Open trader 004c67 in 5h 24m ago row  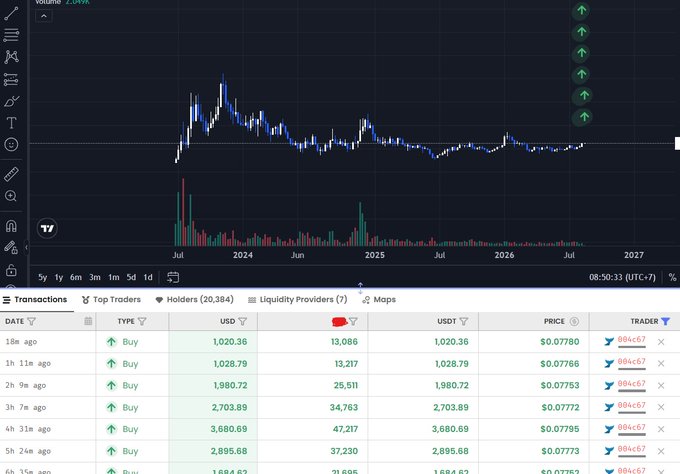tap(631, 449)
